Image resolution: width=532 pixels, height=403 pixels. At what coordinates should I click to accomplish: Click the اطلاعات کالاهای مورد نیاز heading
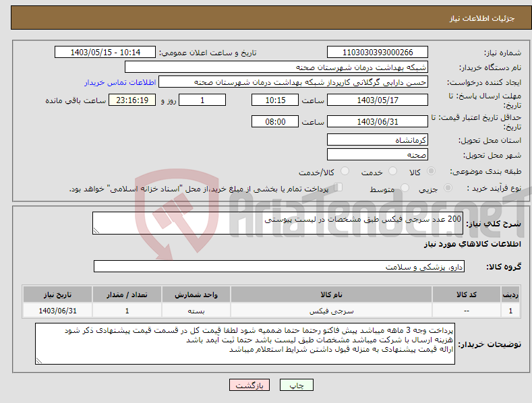tap(472, 244)
